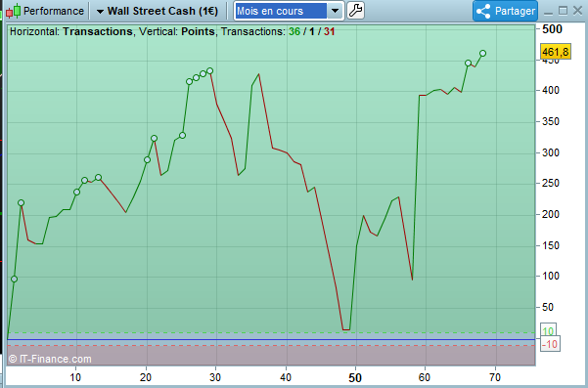The image size is (588, 388).
Task: Click the peak marker at transaction 29
Action: click(210, 70)
